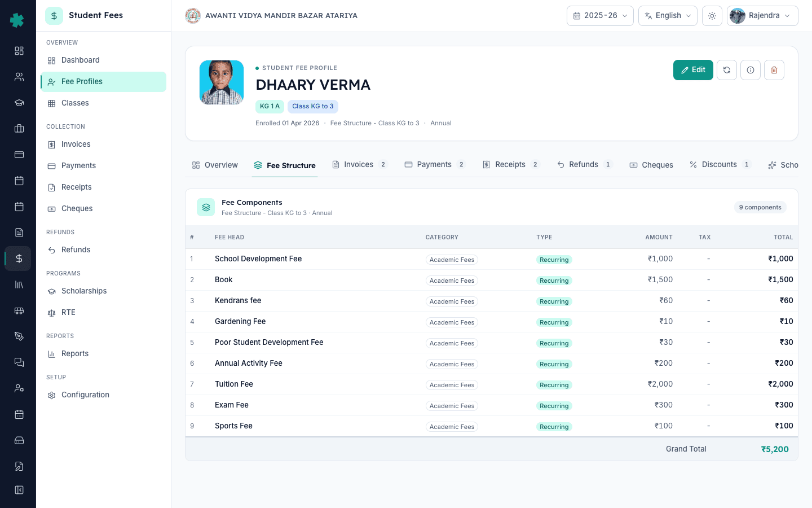Viewport: 812px width, 508px height.
Task: Open Configuration in sidebar
Action: tap(103, 395)
